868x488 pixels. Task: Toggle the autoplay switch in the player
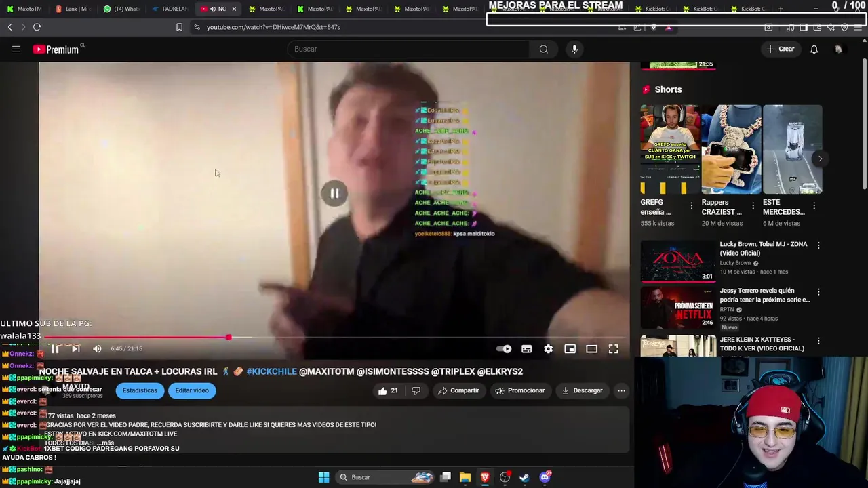pyautogui.click(x=504, y=349)
